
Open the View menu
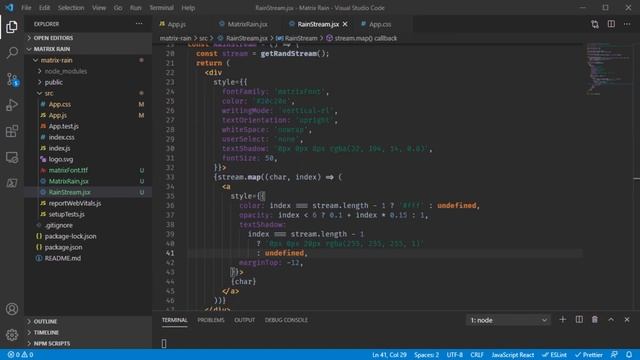[x=99, y=8]
